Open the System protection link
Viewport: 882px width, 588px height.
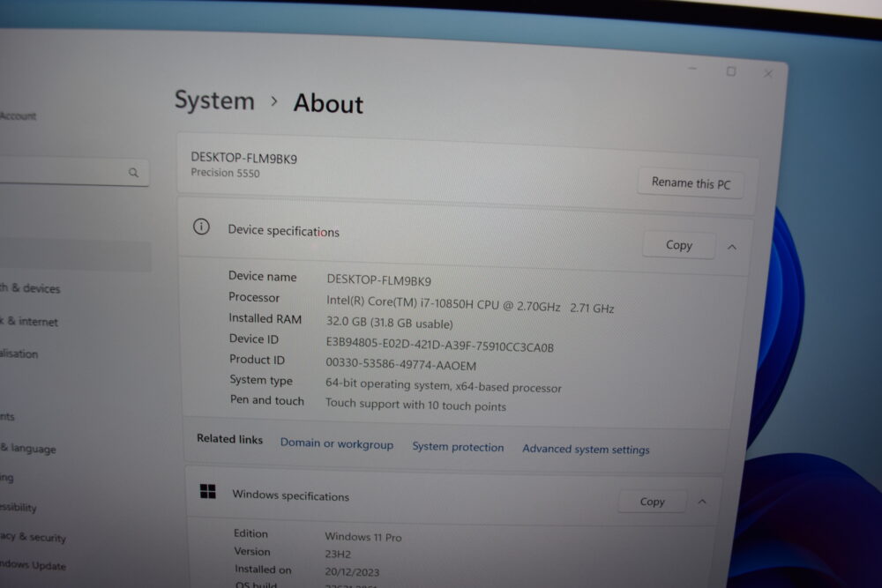click(x=458, y=447)
